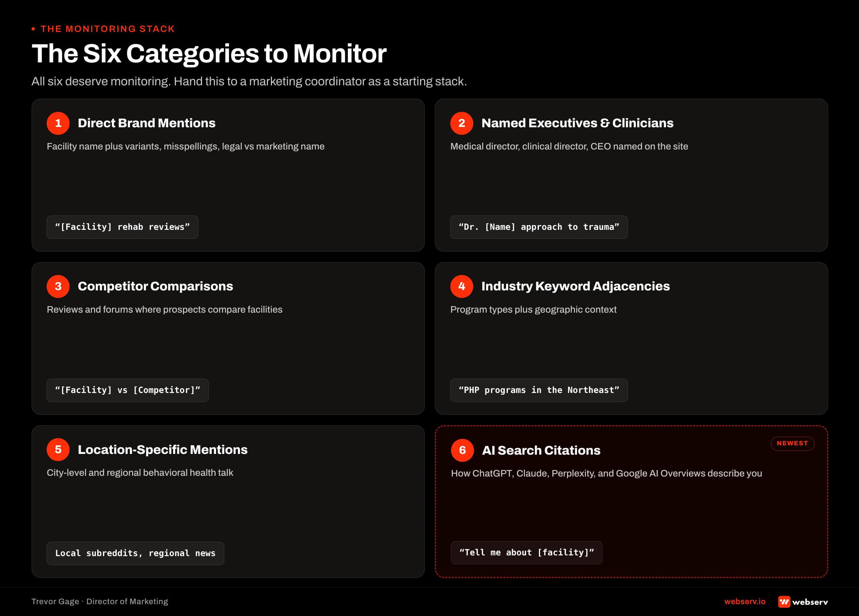Click the AI Search Citations heading
The width and height of the screenshot is (859, 616).
click(541, 450)
